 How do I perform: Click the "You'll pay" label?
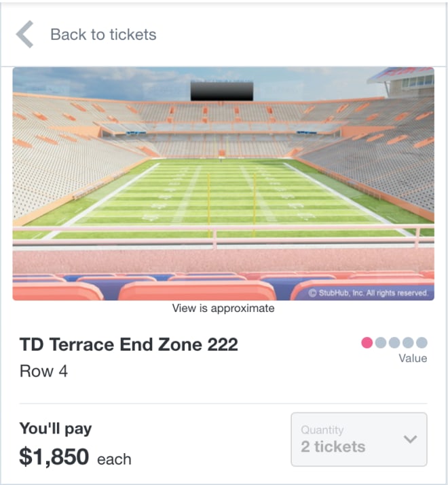click(x=56, y=429)
